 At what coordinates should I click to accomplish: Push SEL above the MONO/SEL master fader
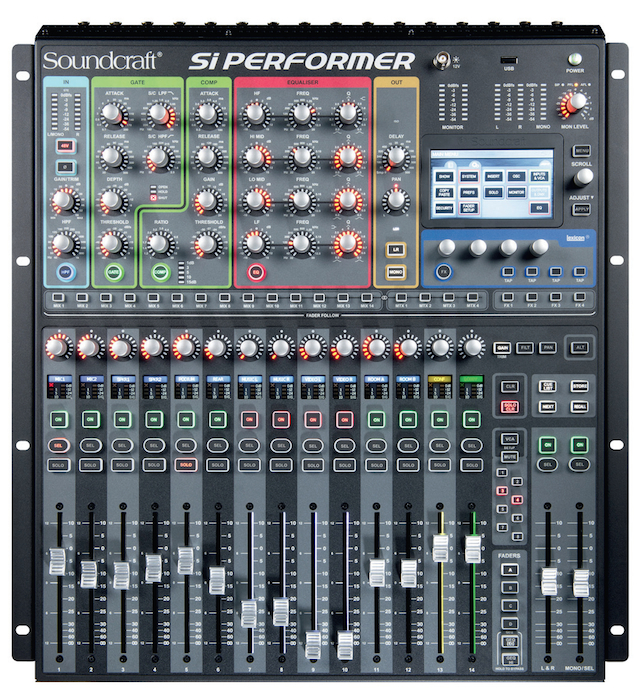(x=579, y=464)
